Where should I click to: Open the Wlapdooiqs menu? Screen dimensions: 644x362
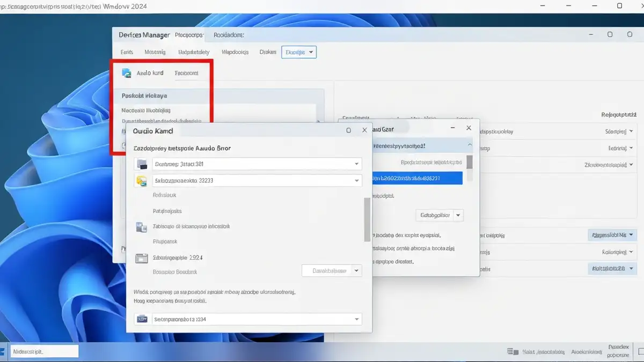pyautogui.click(x=235, y=52)
